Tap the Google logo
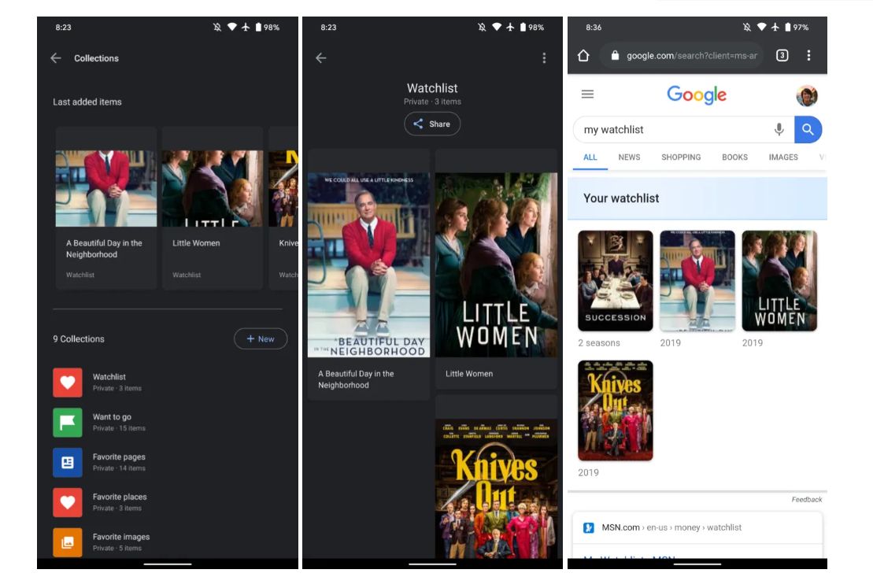 tap(697, 95)
